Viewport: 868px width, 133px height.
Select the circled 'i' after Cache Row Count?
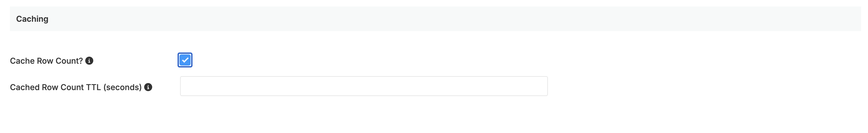coord(89,61)
